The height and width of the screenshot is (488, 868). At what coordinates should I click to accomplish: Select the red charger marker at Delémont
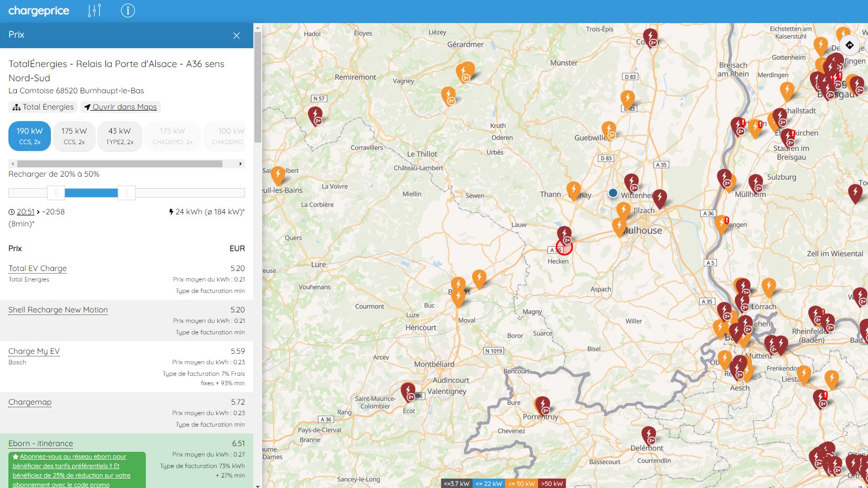(x=649, y=435)
